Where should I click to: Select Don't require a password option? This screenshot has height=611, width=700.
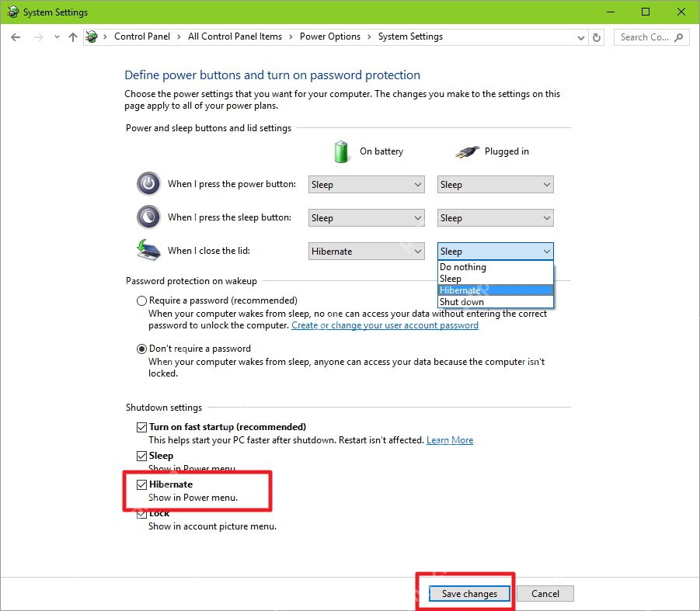[x=141, y=349]
